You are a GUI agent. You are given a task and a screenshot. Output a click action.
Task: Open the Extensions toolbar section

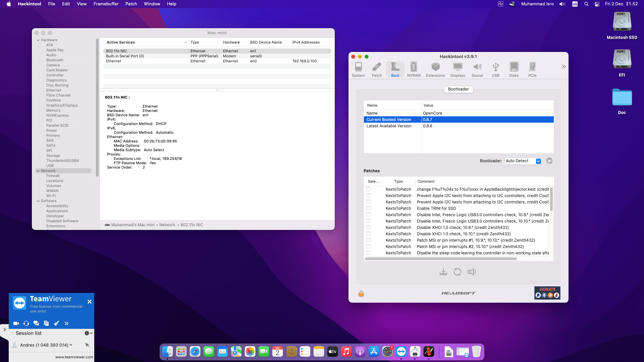tap(435, 70)
